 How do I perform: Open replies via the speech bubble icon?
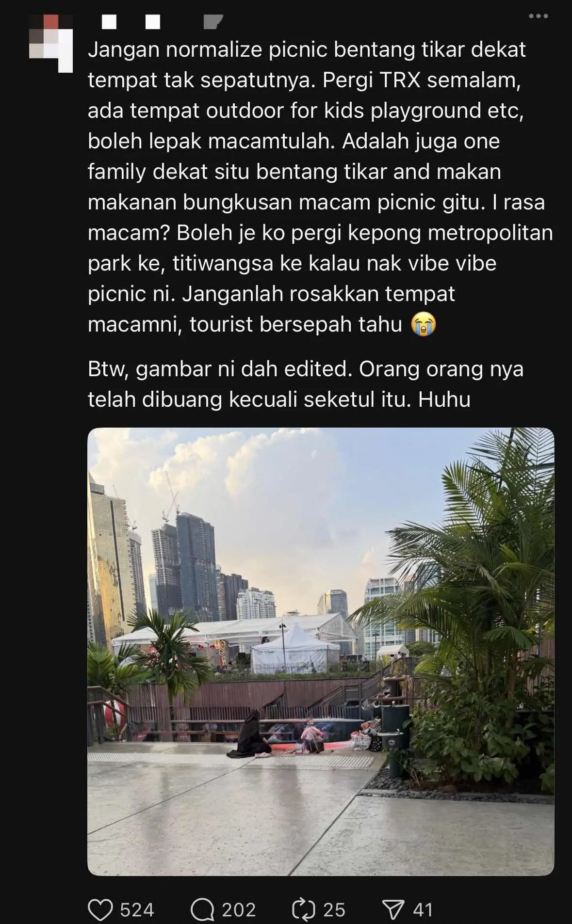pos(202,910)
